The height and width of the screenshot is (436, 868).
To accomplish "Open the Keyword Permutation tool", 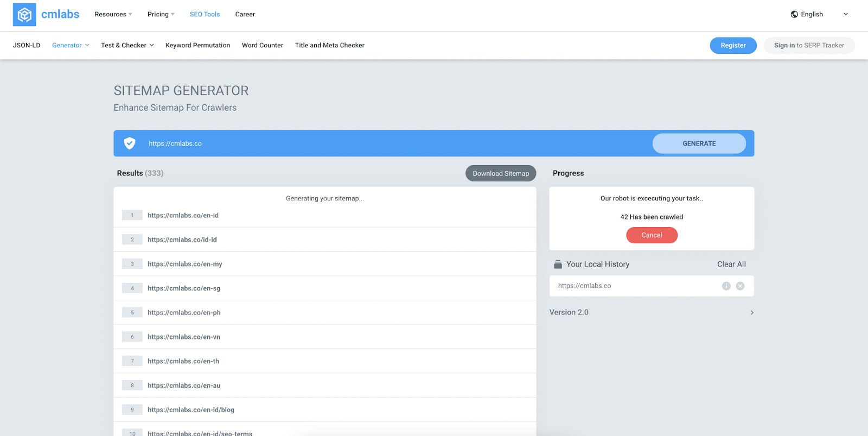I will (x=198, y=46).
